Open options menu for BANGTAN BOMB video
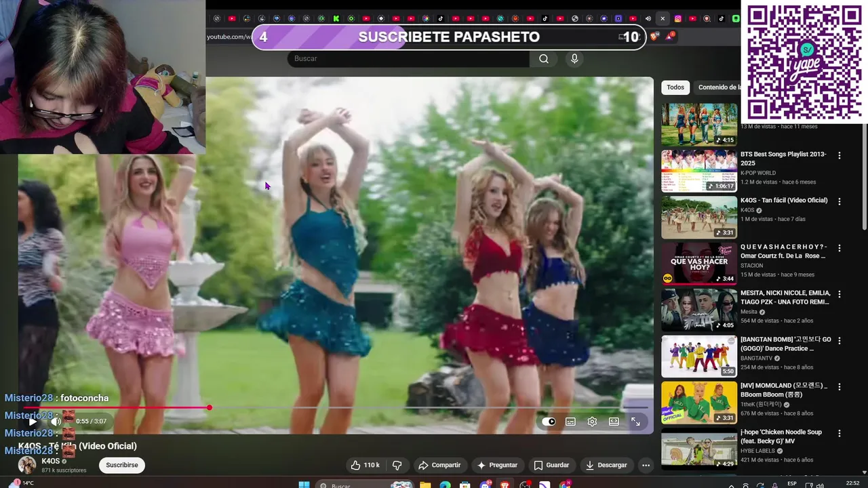 840,340
